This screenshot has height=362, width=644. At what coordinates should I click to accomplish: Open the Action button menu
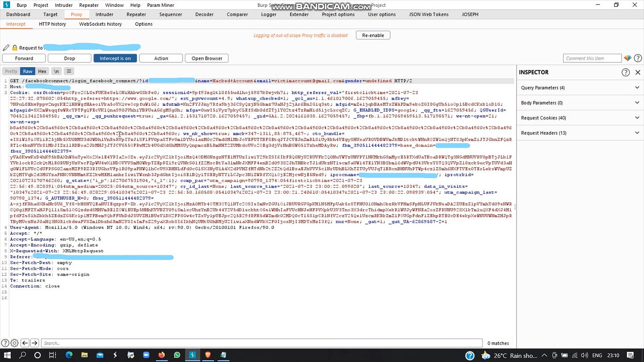tap(161, 58)
